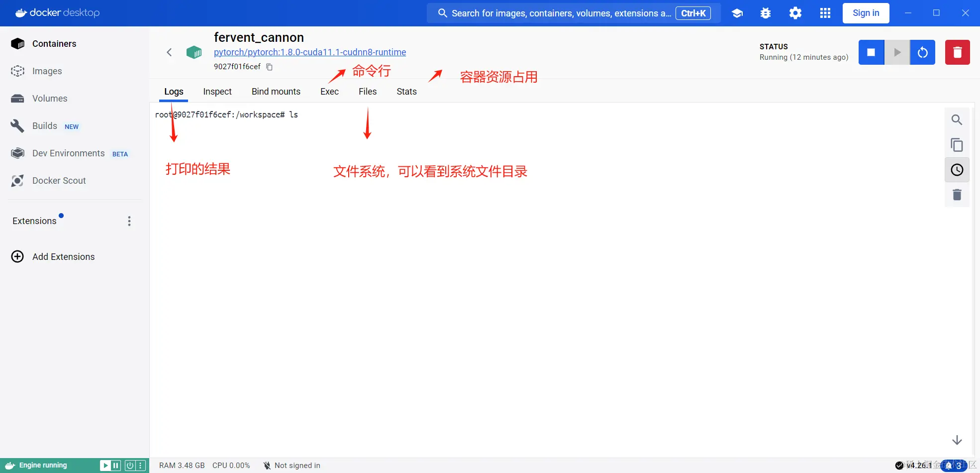The height and width of the screenshot is (473, 980).
Task: Resume the Docker engine
Action: 105,466
